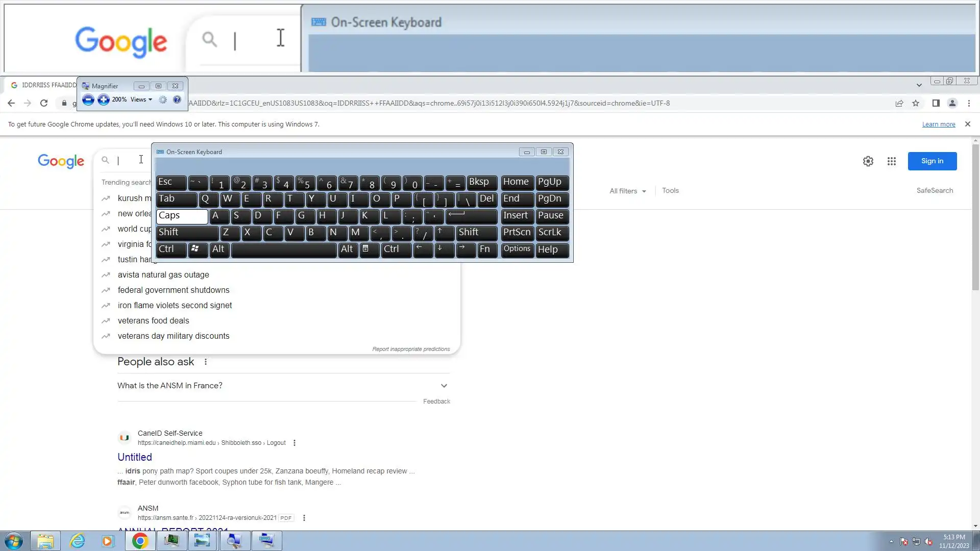
Task: Open Google apps grid icon
Action: 892,161
